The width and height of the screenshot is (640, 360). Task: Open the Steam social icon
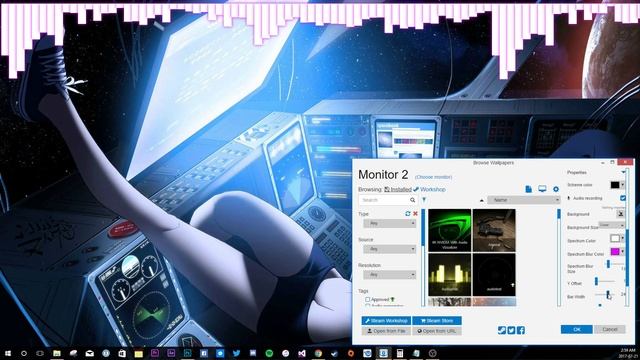tap(502, 330)
